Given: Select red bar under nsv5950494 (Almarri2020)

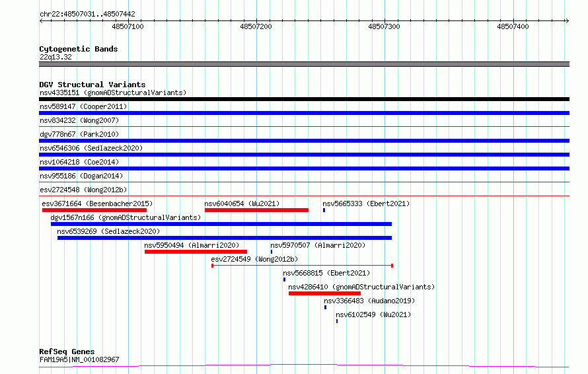Looking at the screenshot, I should 196,252.
